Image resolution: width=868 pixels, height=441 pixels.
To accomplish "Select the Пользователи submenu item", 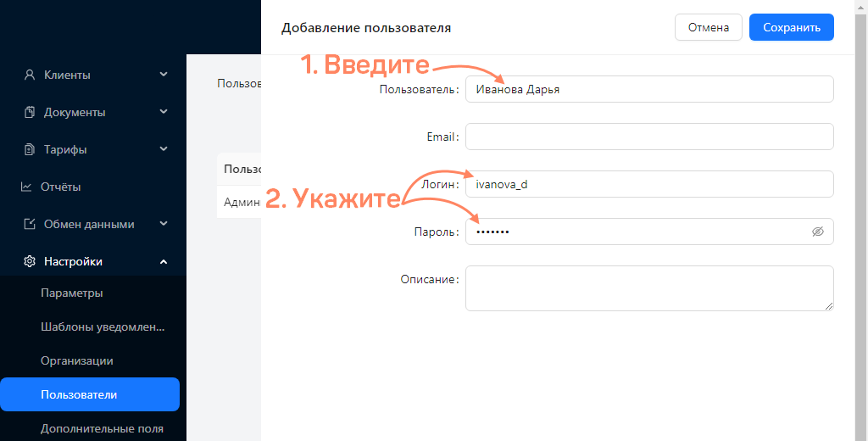I will [90, 394].
